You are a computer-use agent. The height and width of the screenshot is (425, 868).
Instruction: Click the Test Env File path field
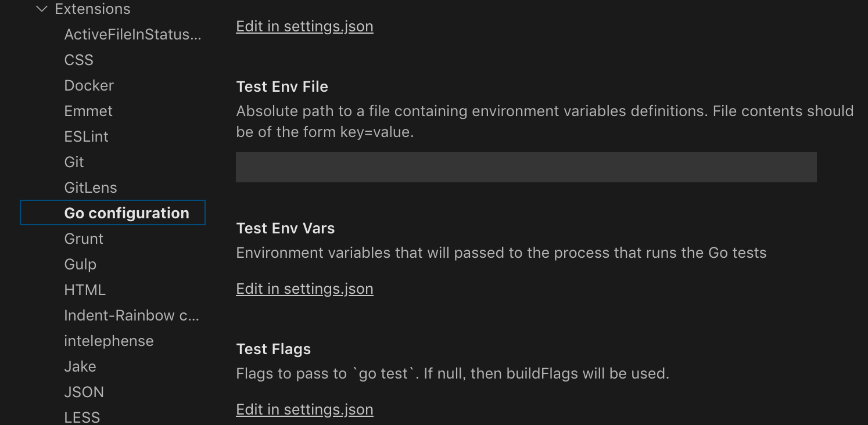(x=526, y=167)
